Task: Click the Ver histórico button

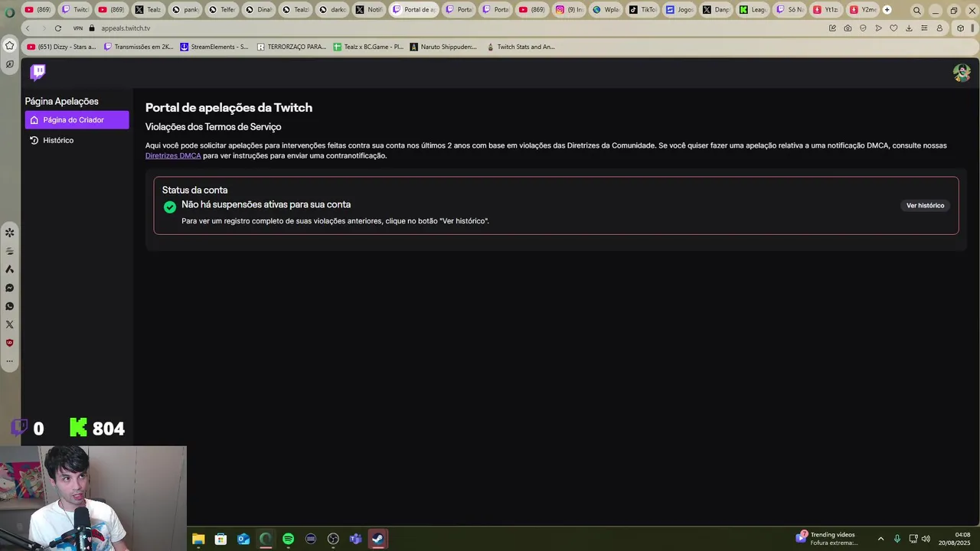Action: pos(925,206)
